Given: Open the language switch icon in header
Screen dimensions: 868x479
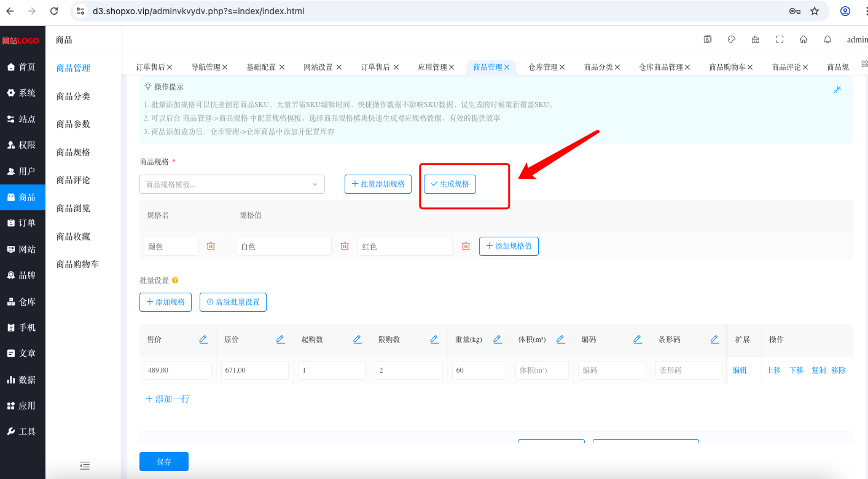Looking at the screenshot, I should tap(707, 39).
